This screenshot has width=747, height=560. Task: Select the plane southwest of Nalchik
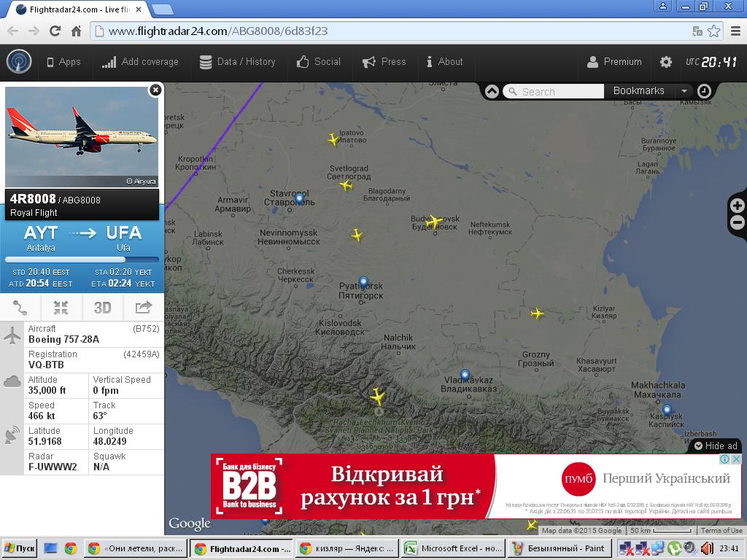[377, 396]
